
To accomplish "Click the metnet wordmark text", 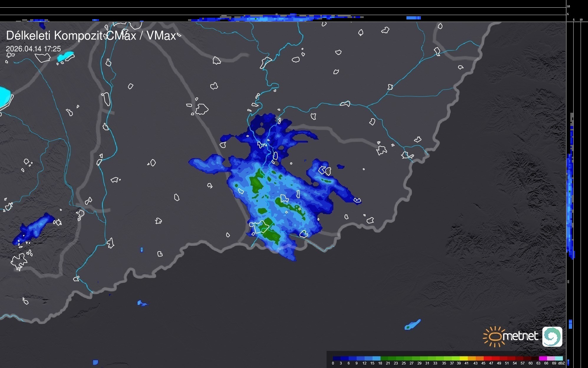I will pos(520,336).
